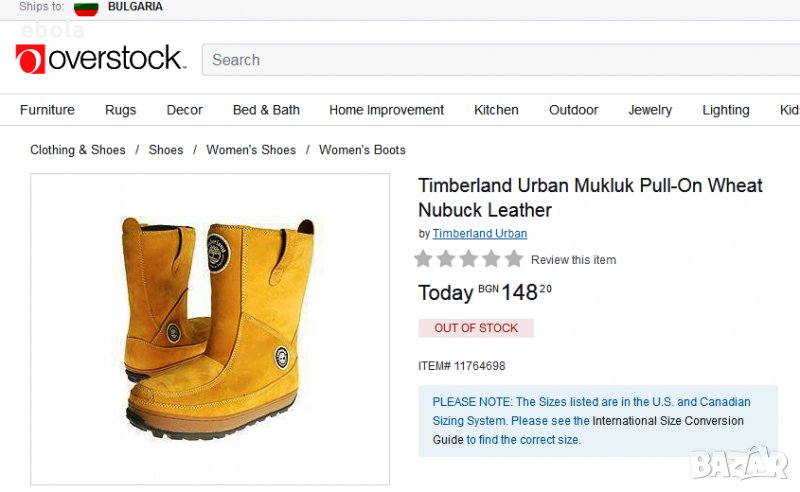The height and width of the screenshot is (492, 800).
Task: Go to Home Improvement department
Action: 386,110
